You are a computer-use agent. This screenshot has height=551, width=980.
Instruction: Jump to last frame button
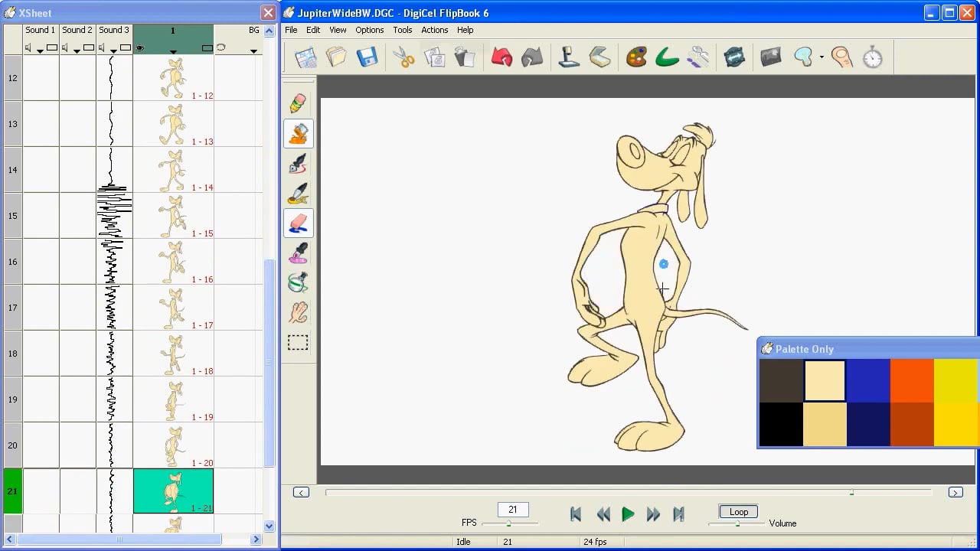(x=678, y=514)
